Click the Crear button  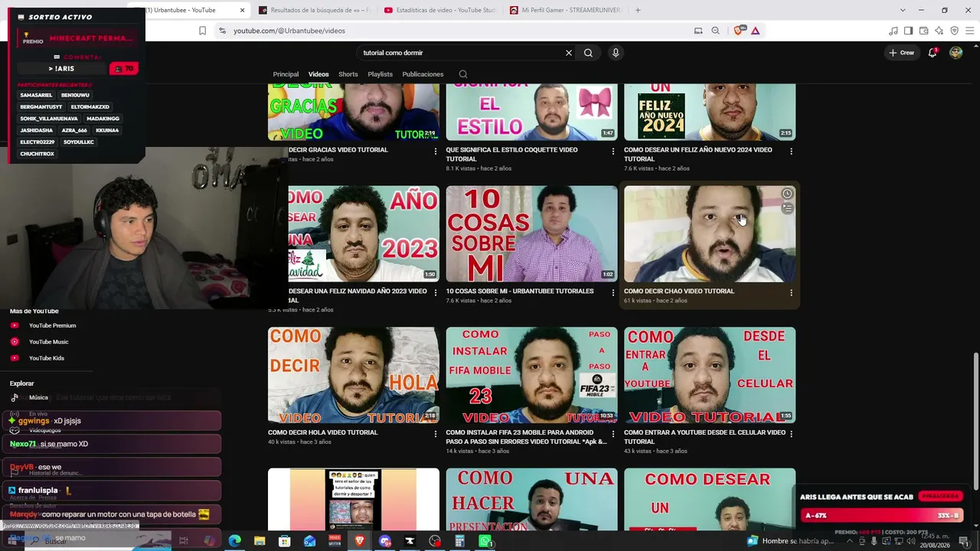(902, 53)
